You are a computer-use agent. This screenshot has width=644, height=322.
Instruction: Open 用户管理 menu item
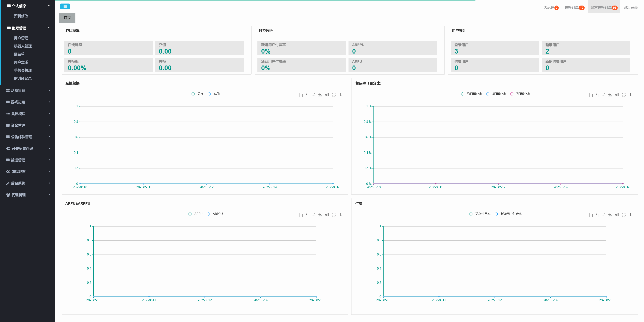coord(21,38)
